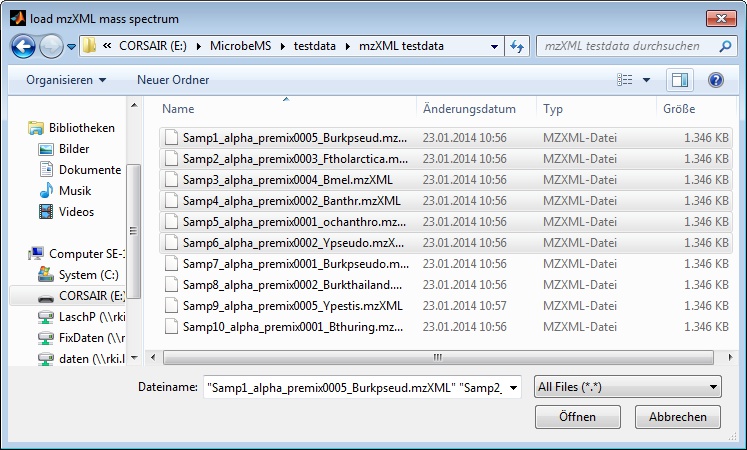Image resolution: width=747 pixels, height=450 pixels.
Task: Open the help question mark icon
Action: tap(715, 80)
